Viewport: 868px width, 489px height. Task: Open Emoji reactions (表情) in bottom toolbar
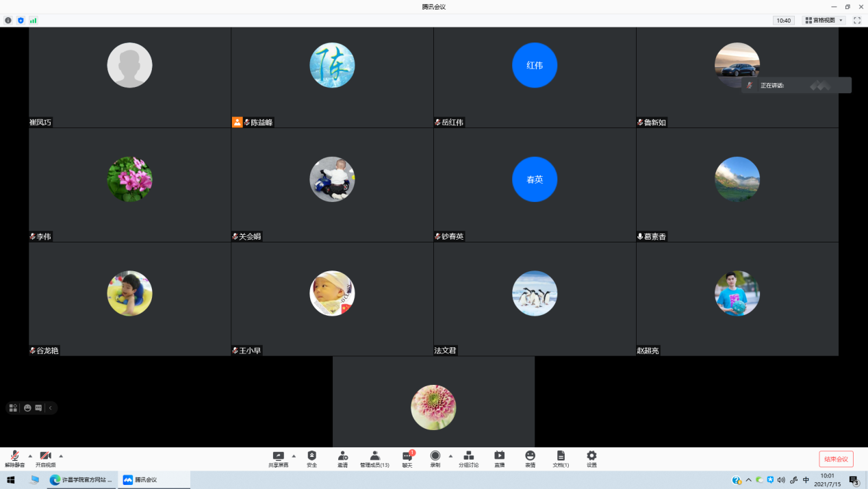pyautogui.click(x=531, y=458)
